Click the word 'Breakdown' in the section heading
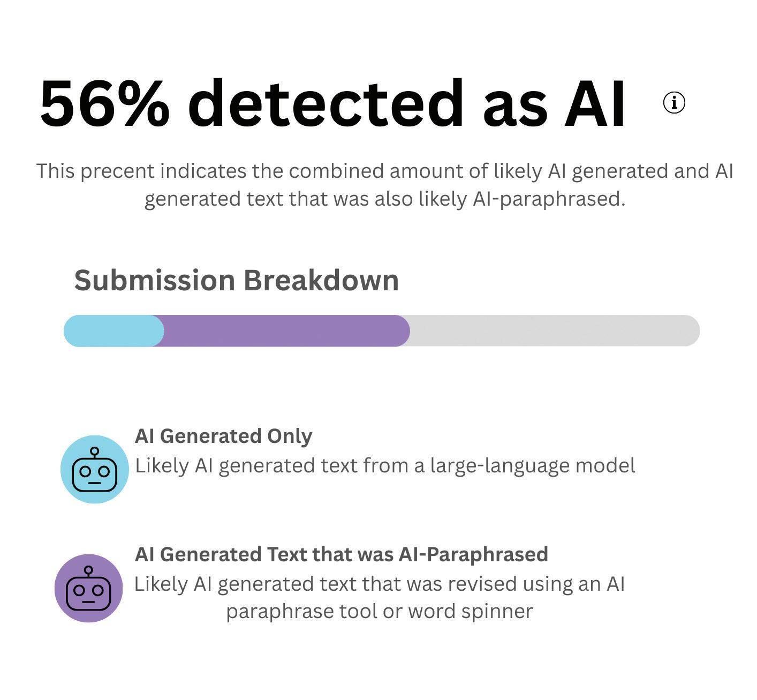The height and width of the screenshot is (700, 757). pos(321,280)
